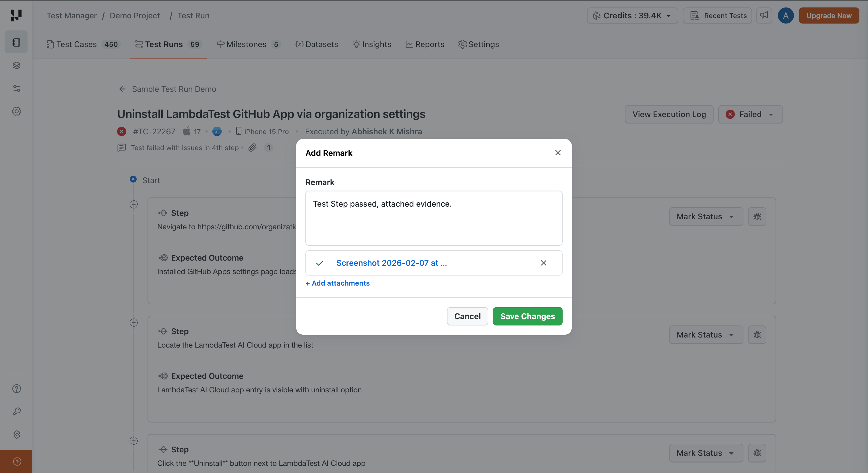868x473 pixels.
Task: Click the layers stack icon in sidebar
Action: click(17, 65)
